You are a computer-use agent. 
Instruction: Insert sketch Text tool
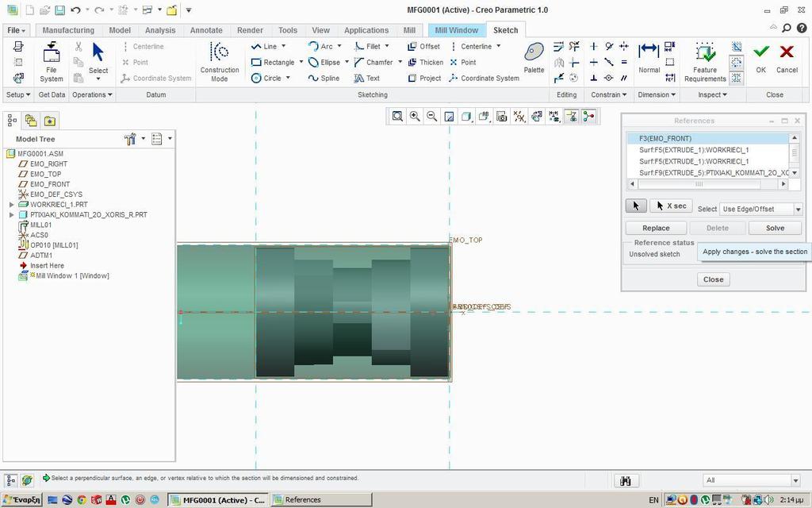(367, 79)
